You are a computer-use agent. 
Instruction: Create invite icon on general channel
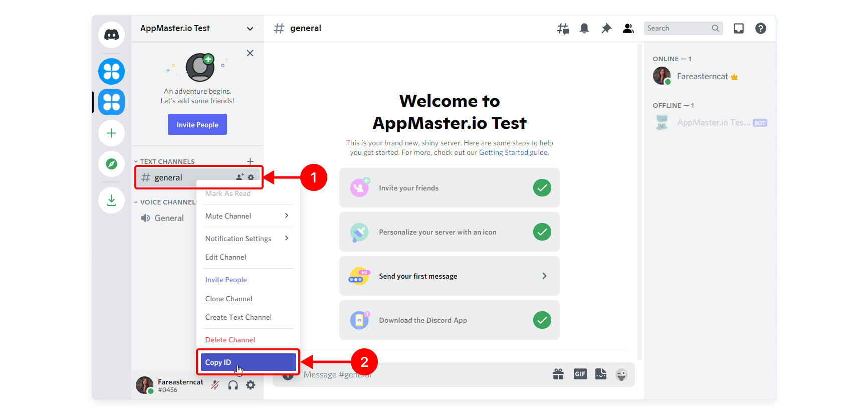click(240, 177)
